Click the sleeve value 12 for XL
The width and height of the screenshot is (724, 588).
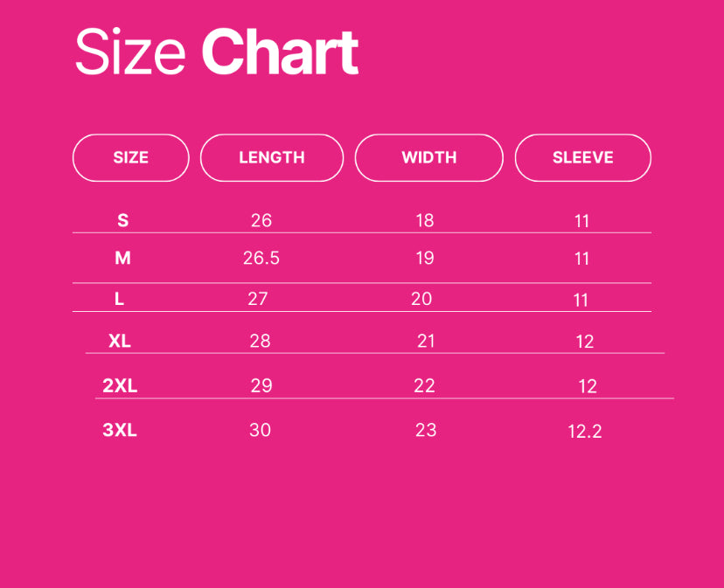pos(585,342)
